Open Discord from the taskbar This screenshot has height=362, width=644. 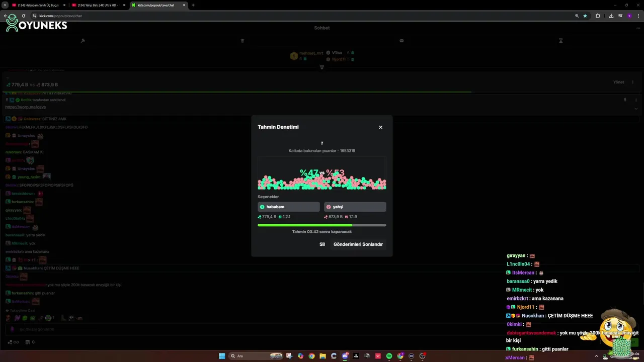(345, 356)
